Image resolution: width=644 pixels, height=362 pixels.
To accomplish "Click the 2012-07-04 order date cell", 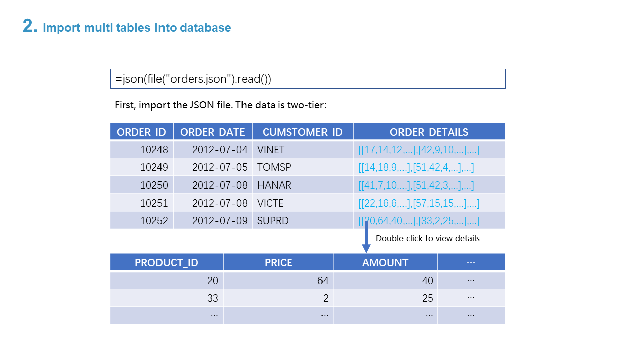I will pyautogui.click(x=219, y=150).
